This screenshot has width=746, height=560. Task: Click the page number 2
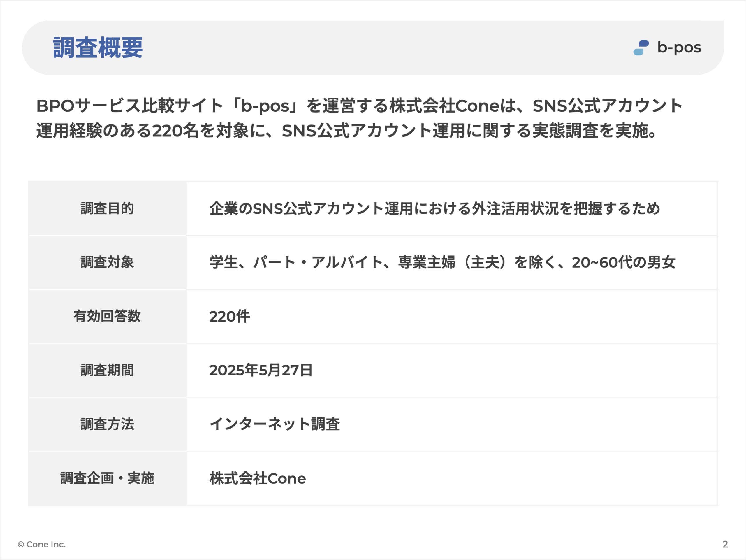coord(725,544)
